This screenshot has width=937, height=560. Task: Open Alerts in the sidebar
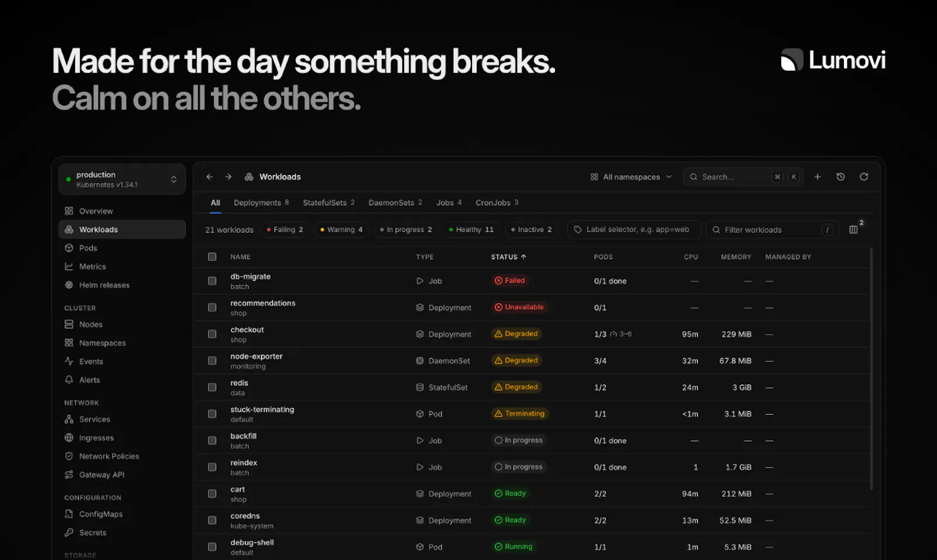point(122,380)
